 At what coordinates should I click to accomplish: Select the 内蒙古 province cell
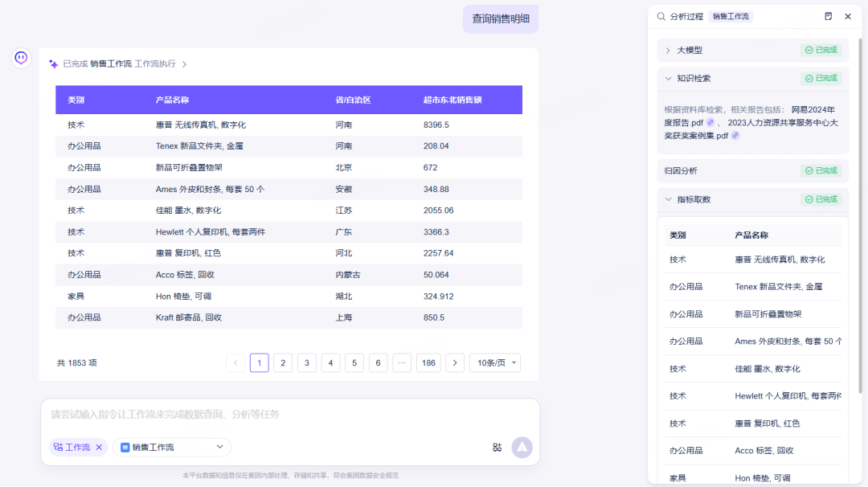[x=348, y=275]
